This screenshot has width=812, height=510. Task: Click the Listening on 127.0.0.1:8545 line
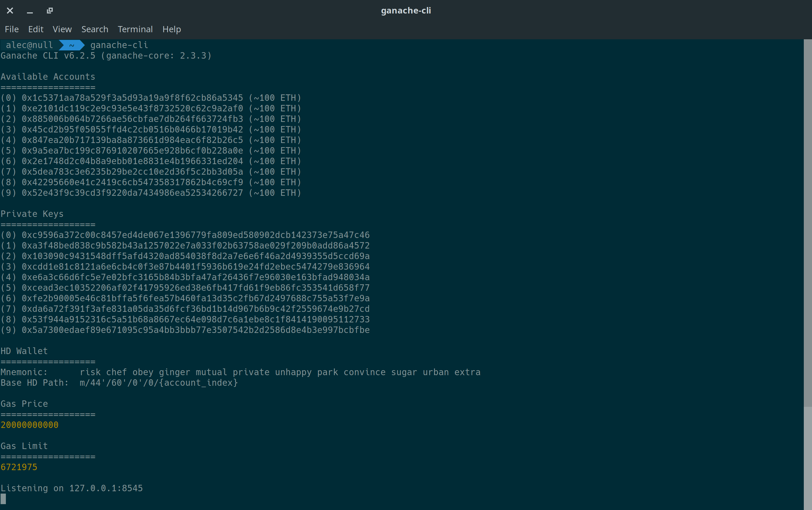pos(72,488)
